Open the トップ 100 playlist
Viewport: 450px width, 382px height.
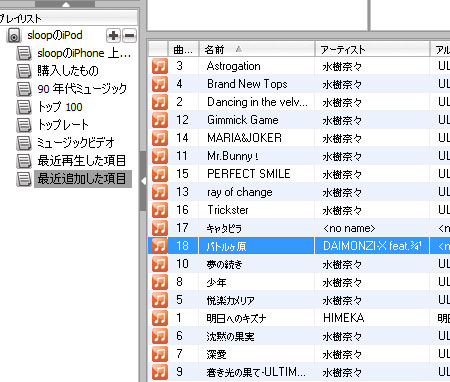[x=60, y=107]
